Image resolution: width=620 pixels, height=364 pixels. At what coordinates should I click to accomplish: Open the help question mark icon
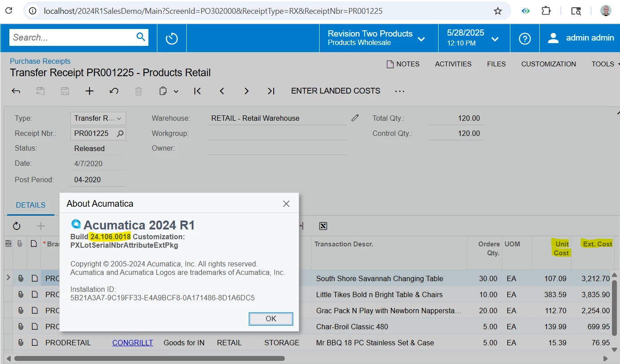525,39
